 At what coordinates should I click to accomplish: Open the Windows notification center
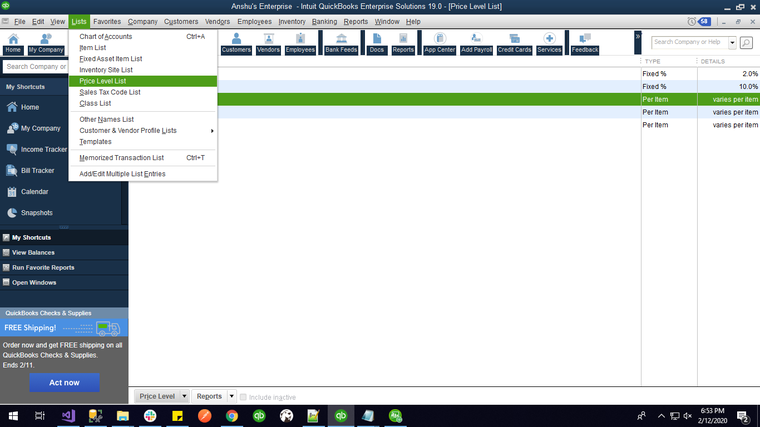(x=744, y=416)
